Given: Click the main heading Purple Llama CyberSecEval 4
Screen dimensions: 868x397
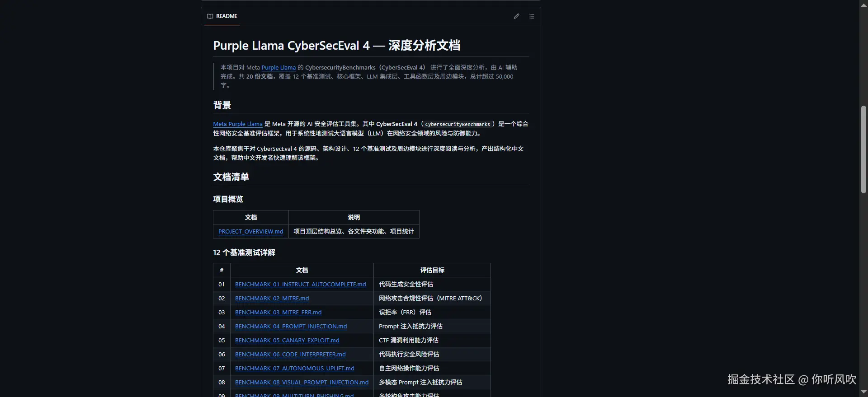Looking at the screenshot, I should pos(337,46).
